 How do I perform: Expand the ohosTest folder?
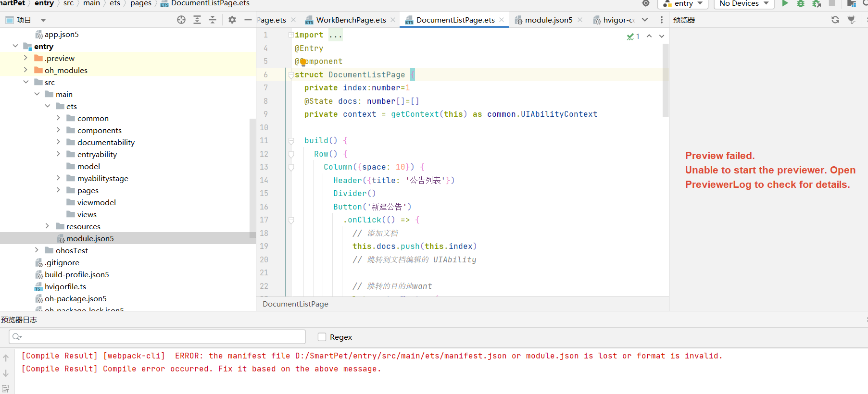[37, 250]
